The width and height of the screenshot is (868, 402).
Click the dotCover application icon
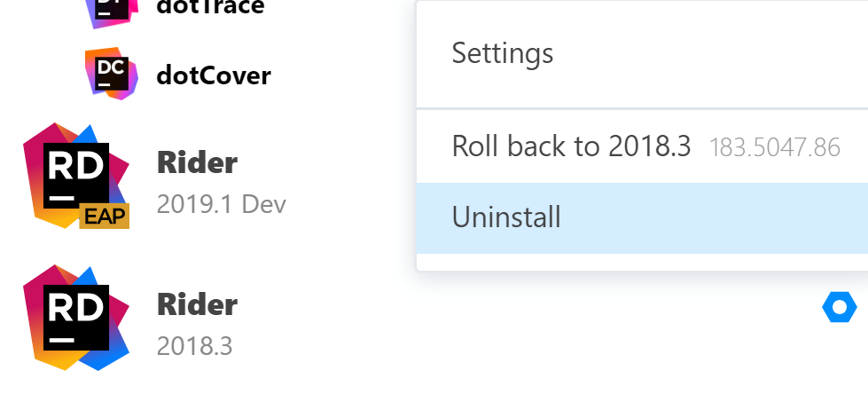(x=112, y=72)
